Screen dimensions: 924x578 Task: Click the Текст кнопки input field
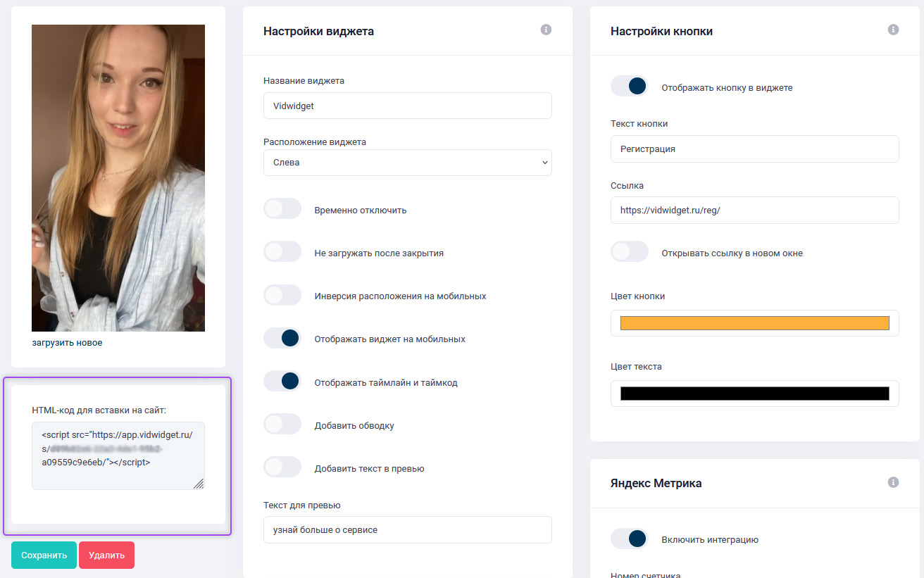(x=755, y=149)
